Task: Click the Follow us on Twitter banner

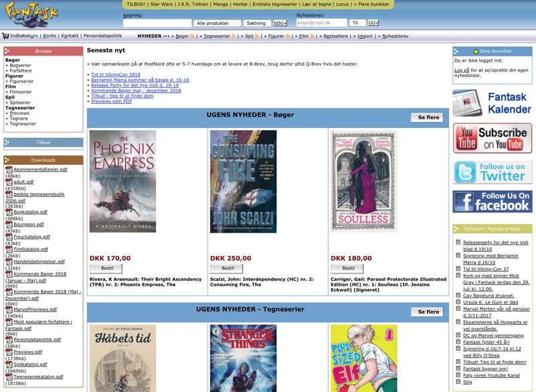Action: [492, 172]
